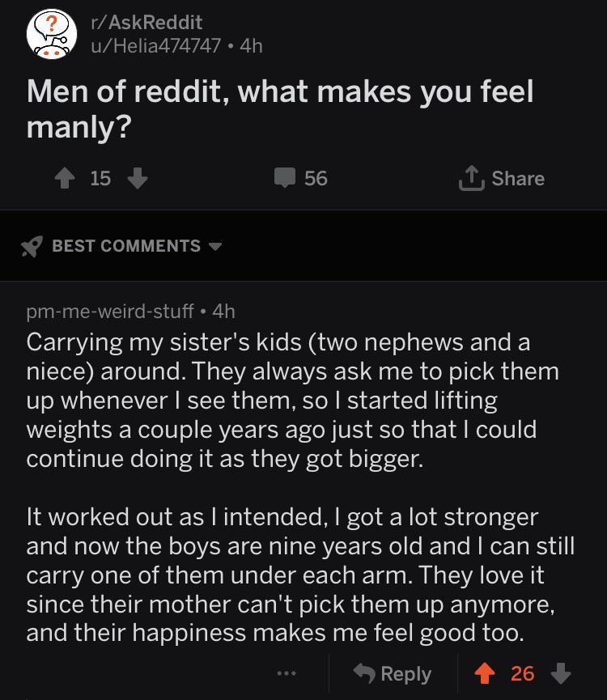View u/Helia474747's profile
The image size is (607, 700).
tap(155, 45)
